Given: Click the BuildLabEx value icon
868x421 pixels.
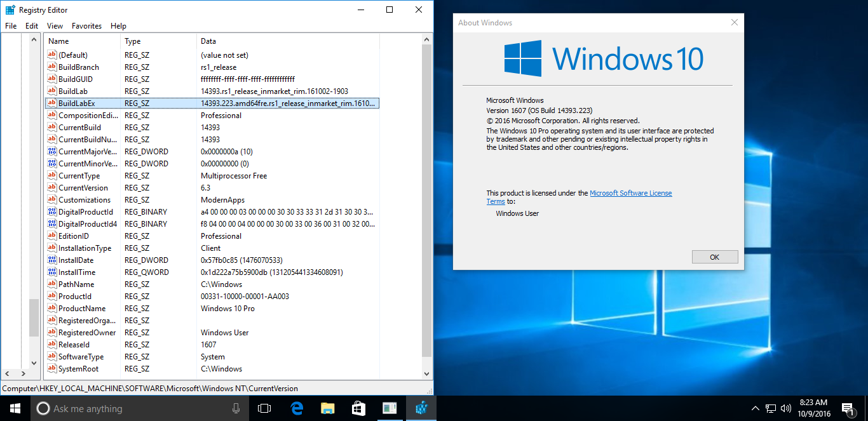Looking at the screenshot, I should pyautogui.click(x=52, y=104).
